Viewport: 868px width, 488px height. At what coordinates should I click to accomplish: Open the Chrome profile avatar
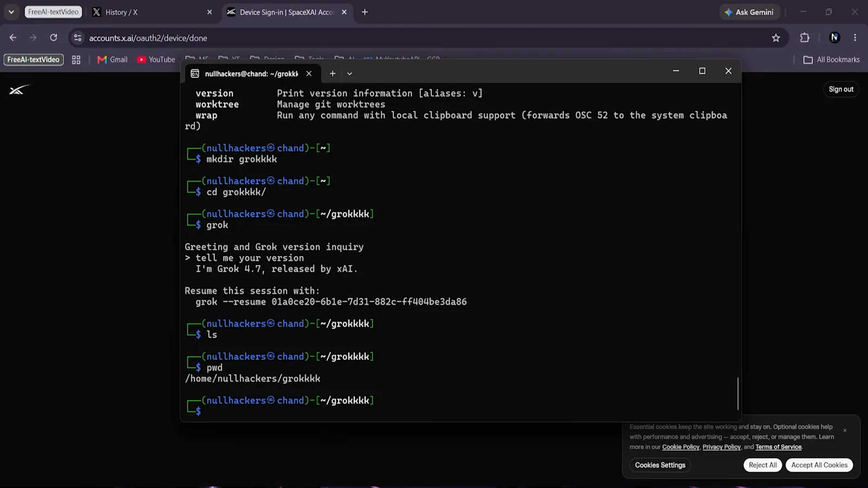[835, 37]
